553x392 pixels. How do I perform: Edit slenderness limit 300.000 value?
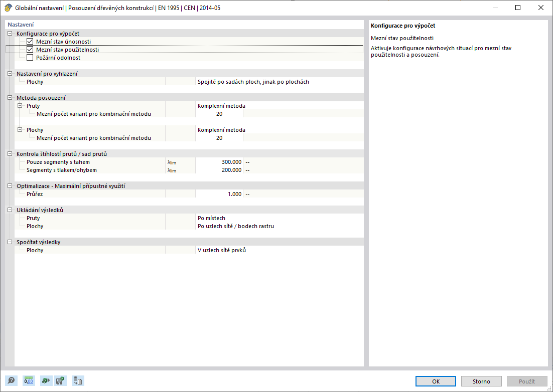pos(219,162)
